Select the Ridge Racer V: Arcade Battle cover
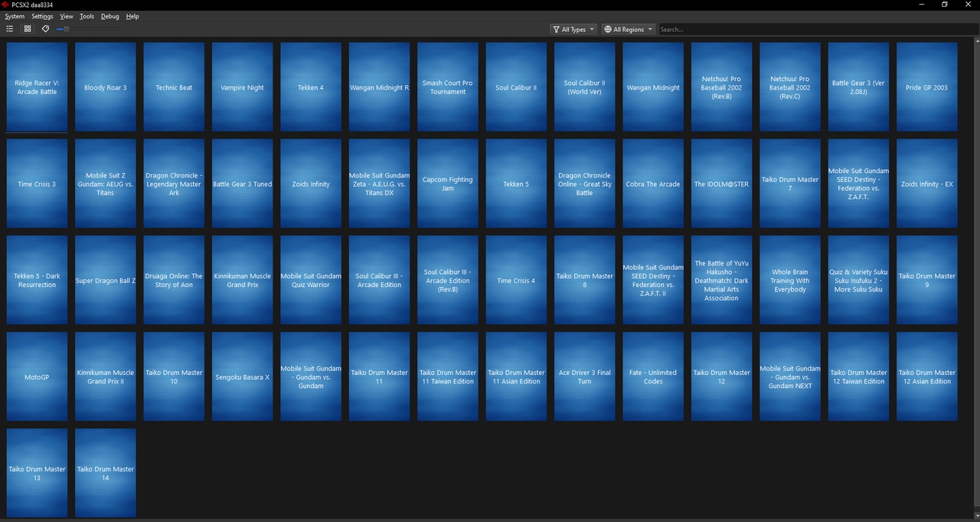The image size is (980, 522). pos(37,87)
